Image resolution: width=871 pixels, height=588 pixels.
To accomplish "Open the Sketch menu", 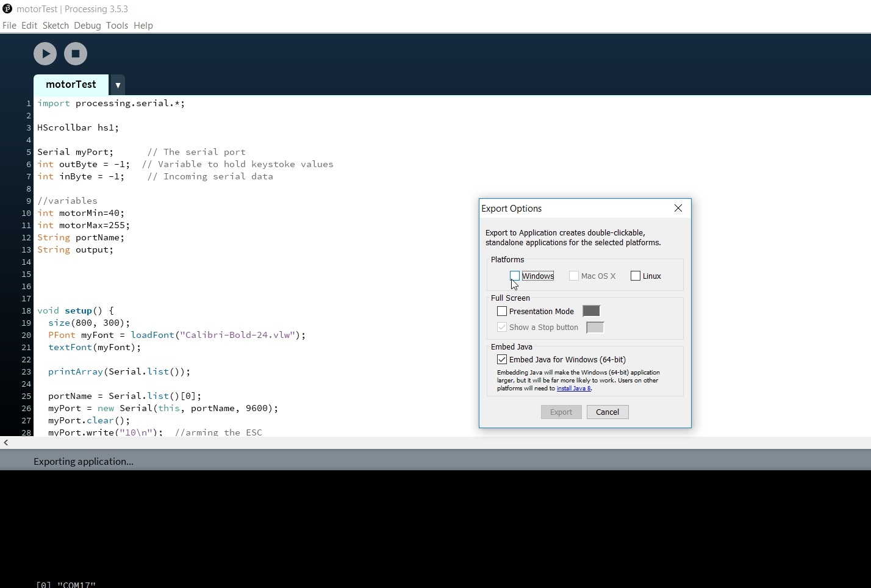I will click(x=56, y=26).
